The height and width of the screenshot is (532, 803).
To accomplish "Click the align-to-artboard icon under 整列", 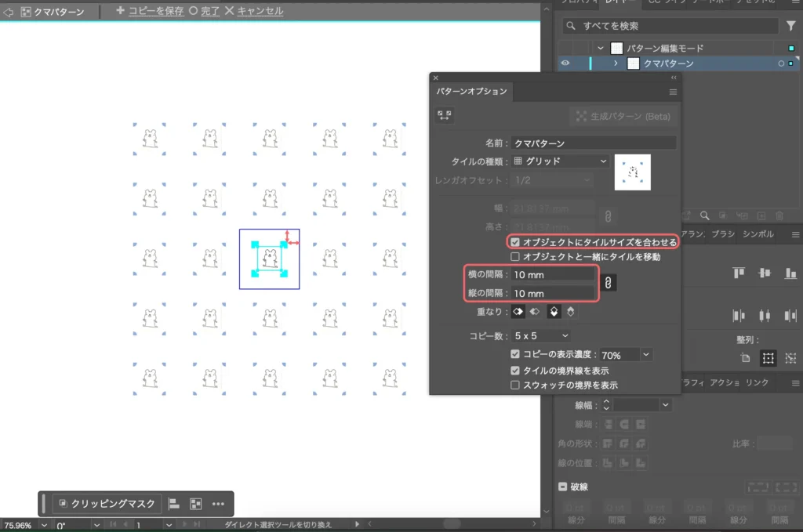I will [x=746, y=359].
